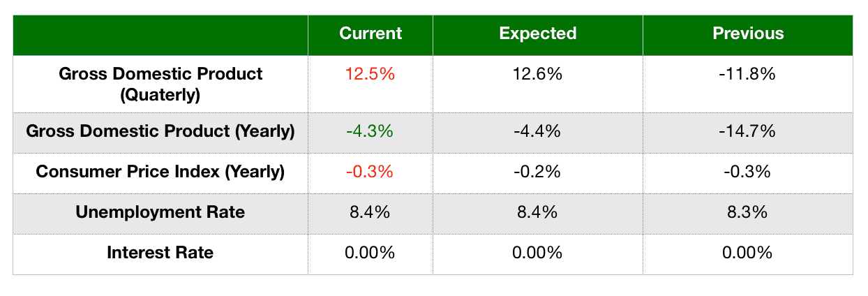Click the Previous column header
Viewport: 868px width, 296px height.
[748, 34]
